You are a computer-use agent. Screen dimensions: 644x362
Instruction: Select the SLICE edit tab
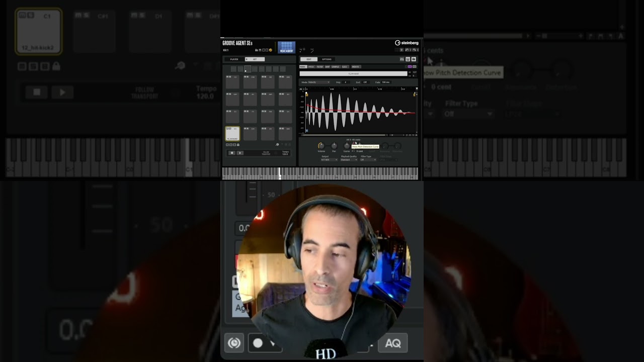click(345, 67)
